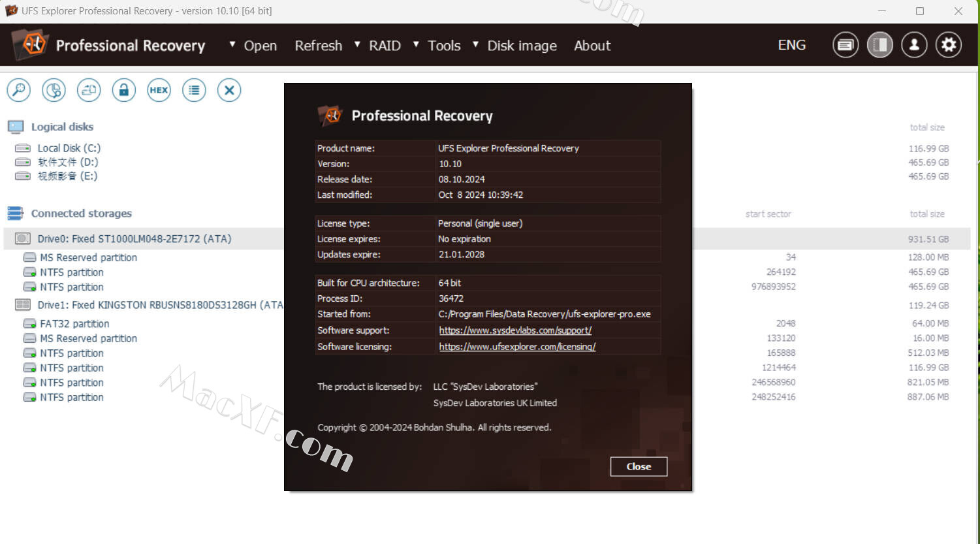The image size is (980, 544).
Task: Open the HEX viewer tool
Action: point(159,90)
